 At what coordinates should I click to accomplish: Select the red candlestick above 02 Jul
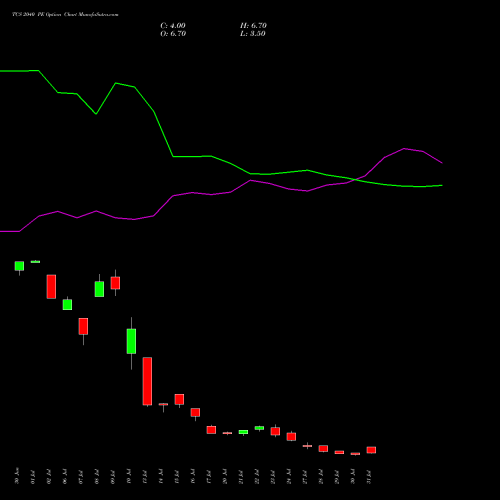51,287
